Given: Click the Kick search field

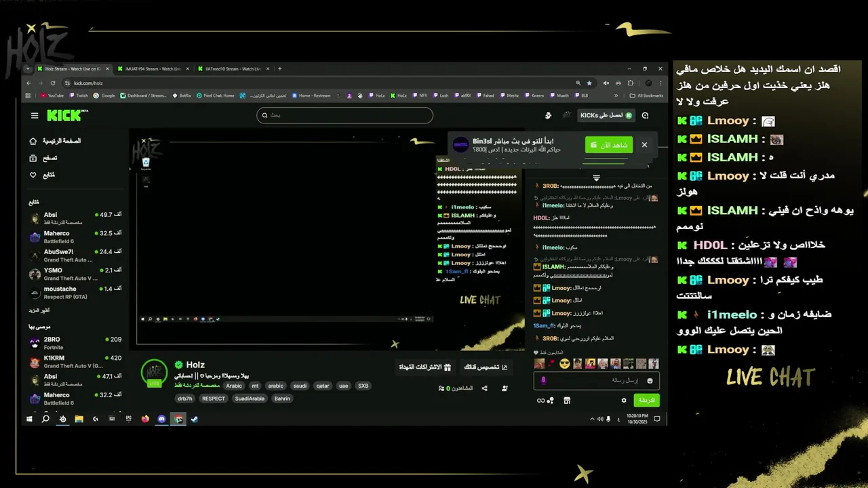Looking at the screenshot, I should tap(344, 115).
